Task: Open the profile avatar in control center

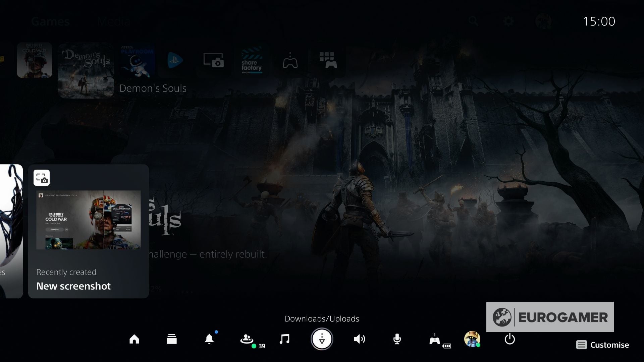Action: tap(472, 339)
